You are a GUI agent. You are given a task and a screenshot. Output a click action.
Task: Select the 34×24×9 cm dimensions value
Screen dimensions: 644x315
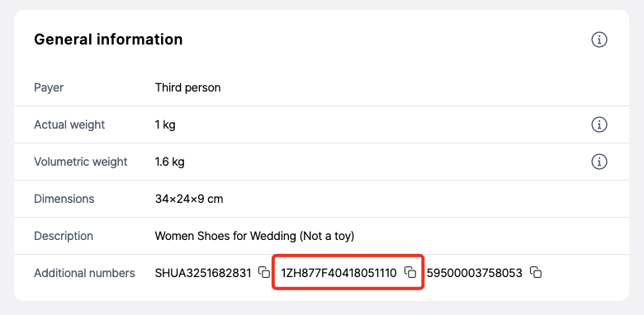[189, 199]
